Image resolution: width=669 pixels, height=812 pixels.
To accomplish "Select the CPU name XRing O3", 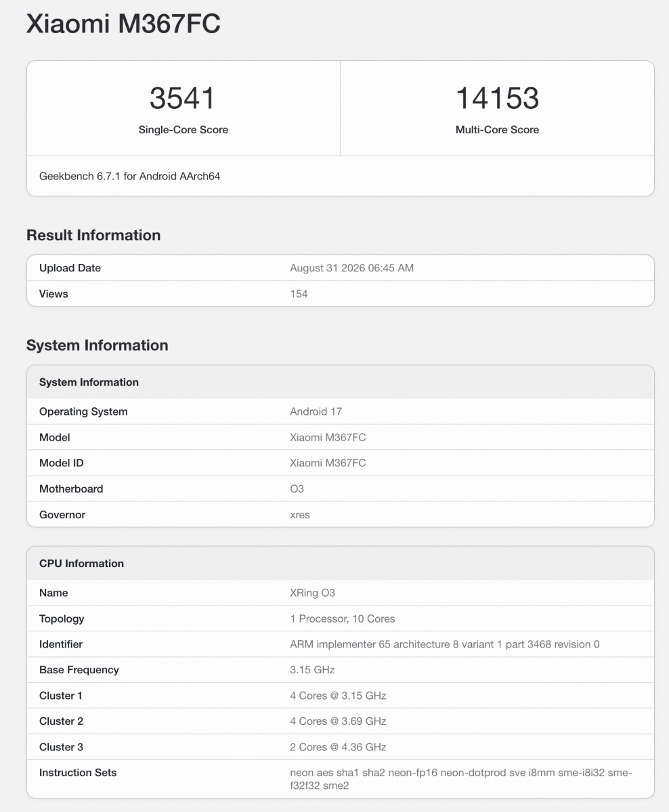I will coord(312,593).
